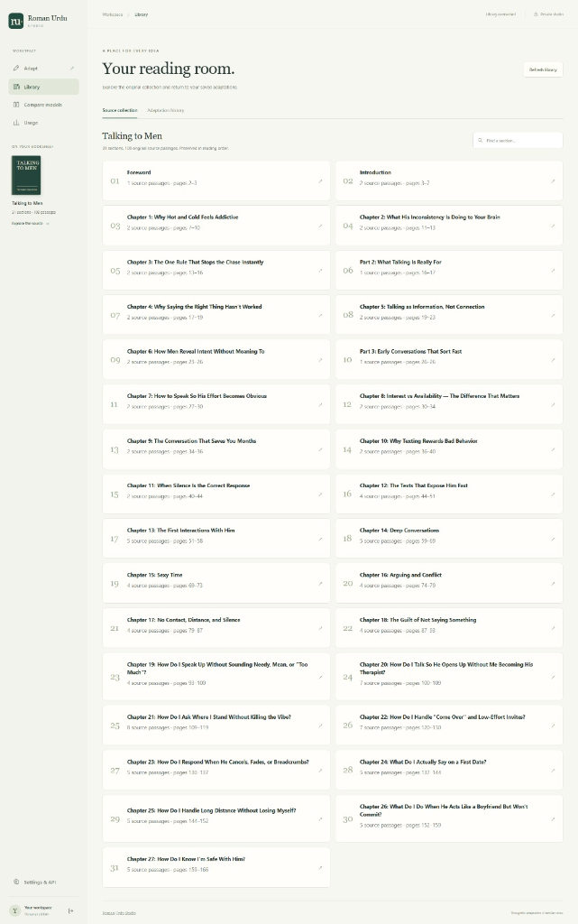Click the Roman Urdu Studio logo icon
This screenshot has width=578, height=924.
click(x=16, y=21)
